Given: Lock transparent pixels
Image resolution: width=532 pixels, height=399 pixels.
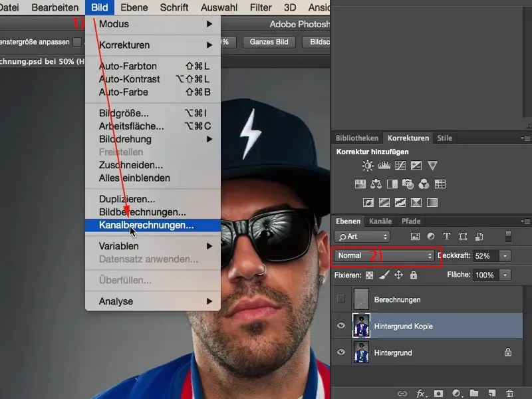Looking at the screenshot, I should 369,275.
